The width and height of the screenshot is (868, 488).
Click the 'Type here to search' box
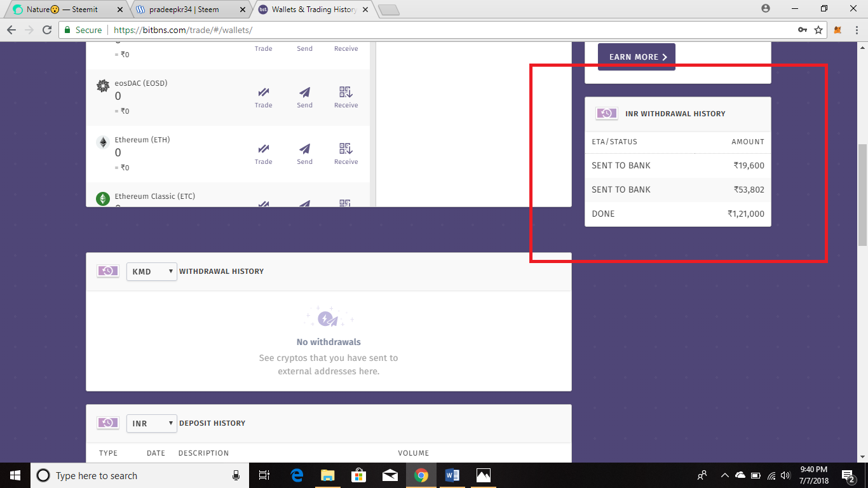point(140,475)
